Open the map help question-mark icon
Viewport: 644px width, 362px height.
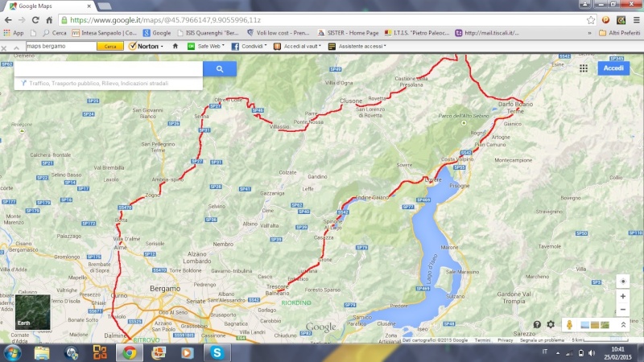tap(537, 325)
